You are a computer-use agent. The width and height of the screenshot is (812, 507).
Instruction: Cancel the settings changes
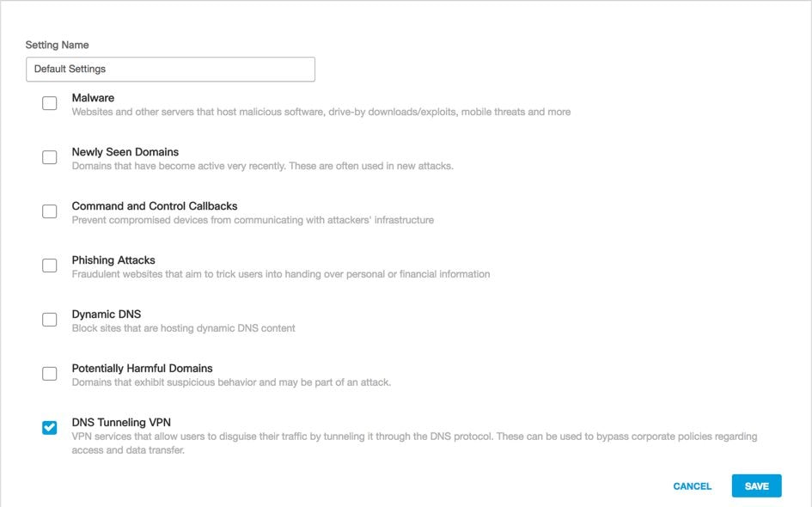point(692,486)
